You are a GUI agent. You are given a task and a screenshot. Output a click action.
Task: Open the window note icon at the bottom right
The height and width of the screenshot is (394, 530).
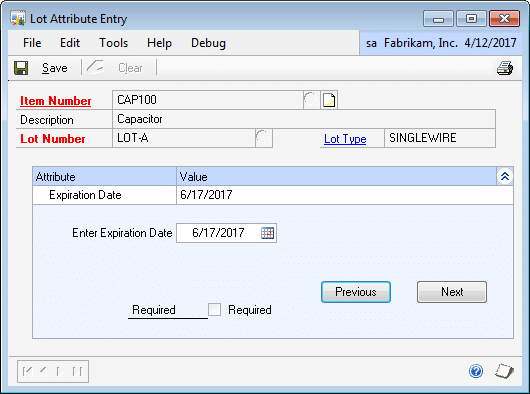click(x=504, y=371)
